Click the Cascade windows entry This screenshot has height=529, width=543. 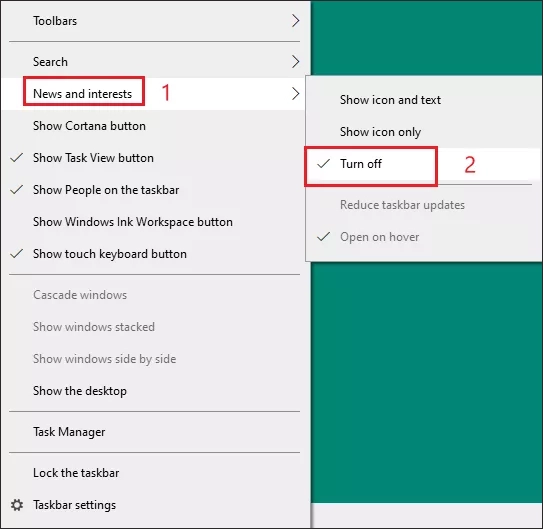pos(153,295)
